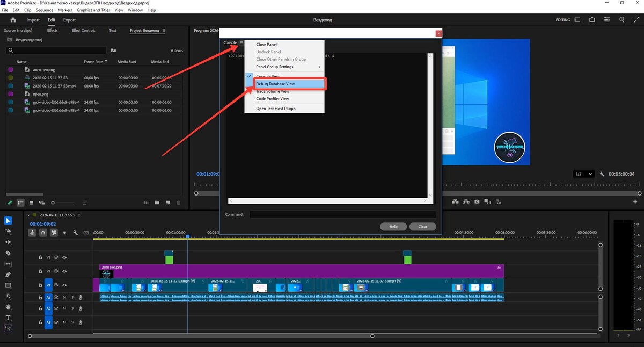The image size is (644, 347).
Task: Select the Type tool
Action: pyautogui.click(x=8, y=317)
